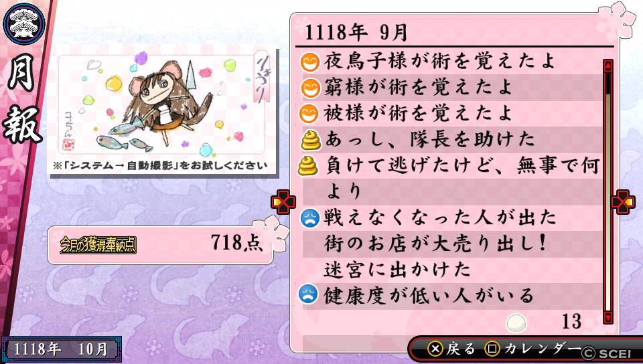Screen dimensions: 643x364
Task: Click the 今月の獲得奉納点 label
Action: (98, 245)
